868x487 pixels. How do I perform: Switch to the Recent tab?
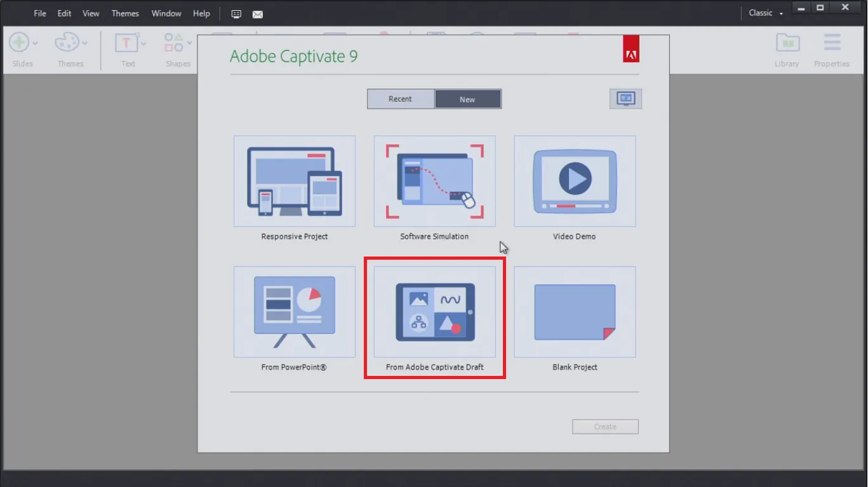[x=401, y=99]
